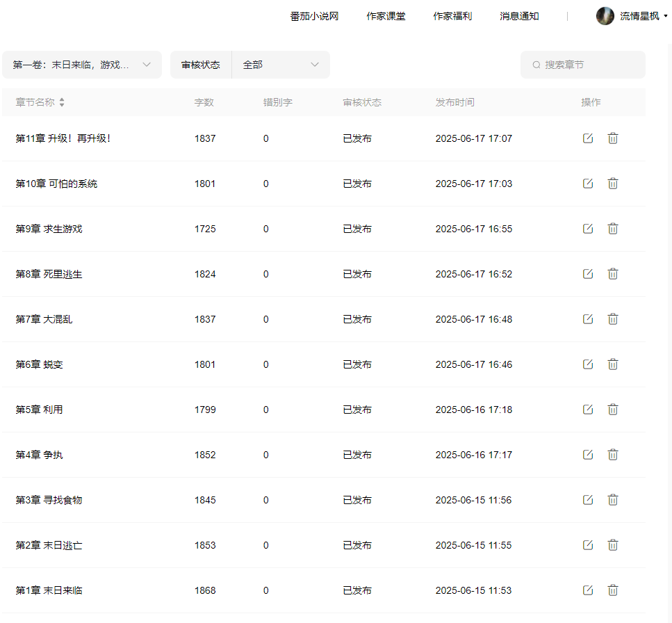Open editor for 第7章 大混乱
Screen dimensions: 672x623
(x=588, y=319)
